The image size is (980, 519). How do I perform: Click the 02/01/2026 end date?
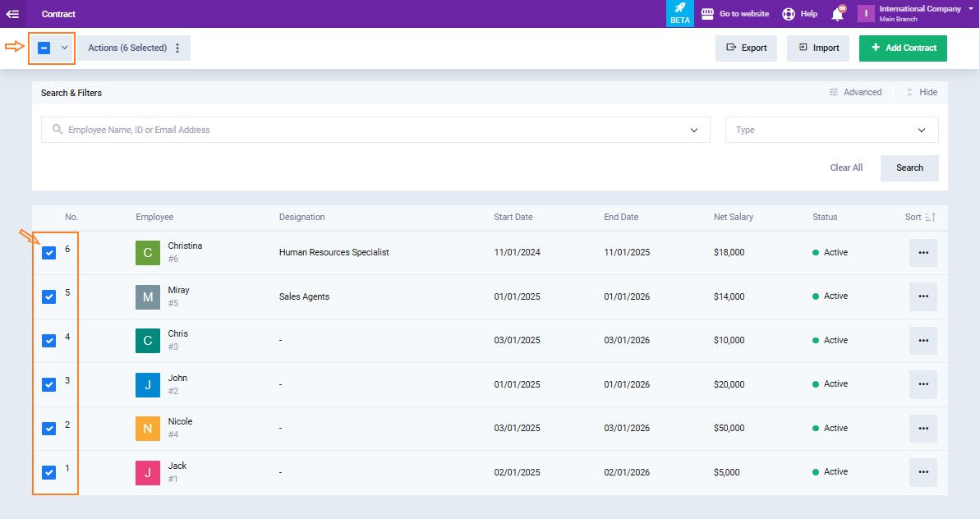click(627, 472)
